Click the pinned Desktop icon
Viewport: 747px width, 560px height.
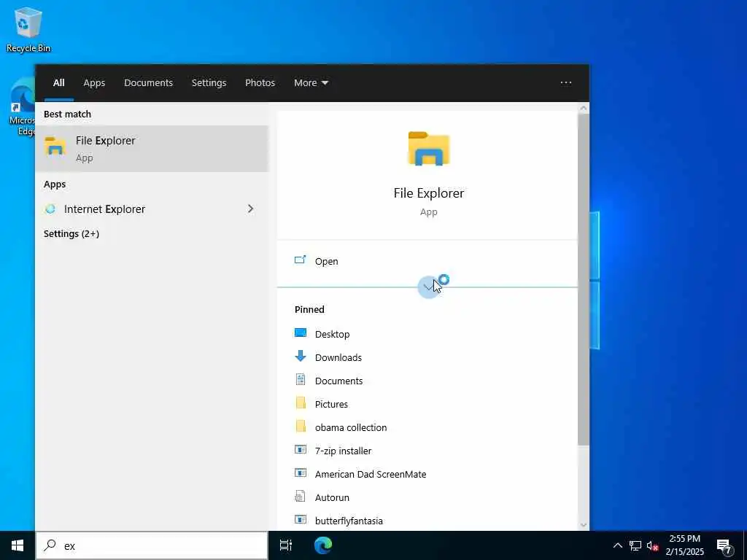(x=301, y=333)
